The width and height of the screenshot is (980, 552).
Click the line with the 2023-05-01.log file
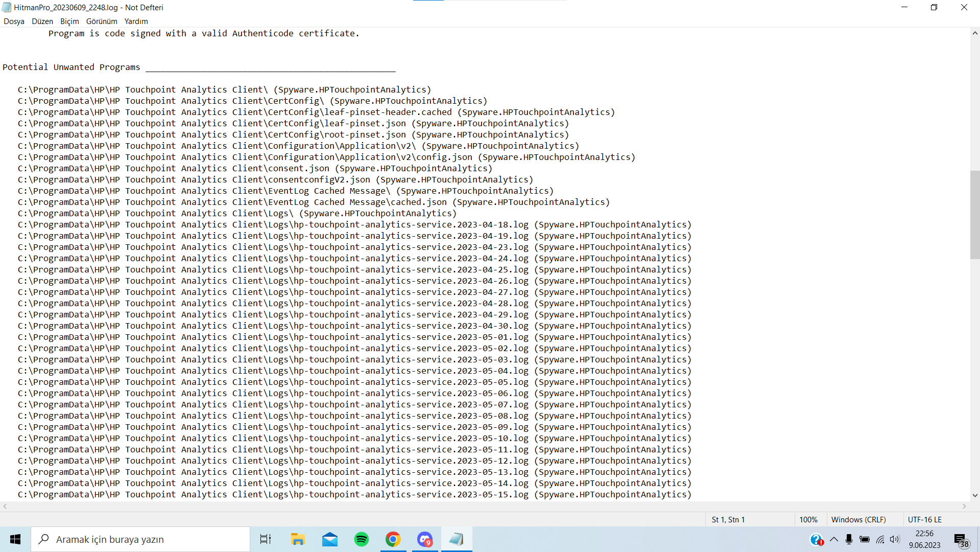355,337
